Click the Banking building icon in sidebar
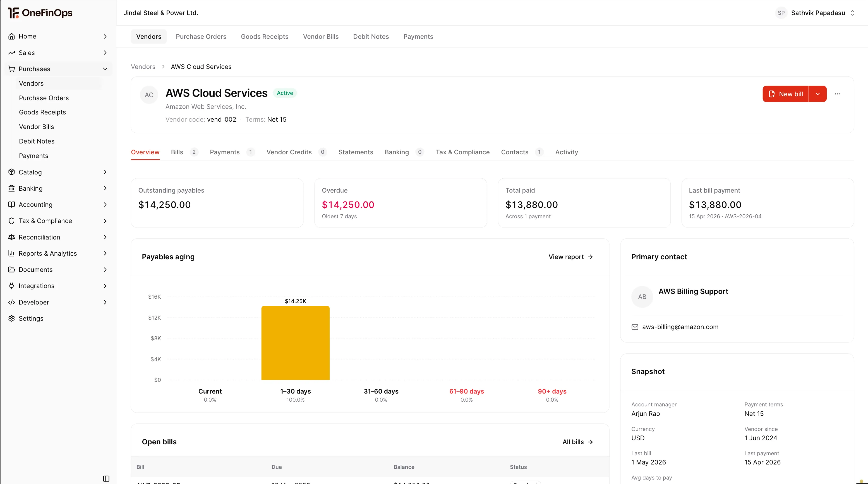 (x=11, y=188)
